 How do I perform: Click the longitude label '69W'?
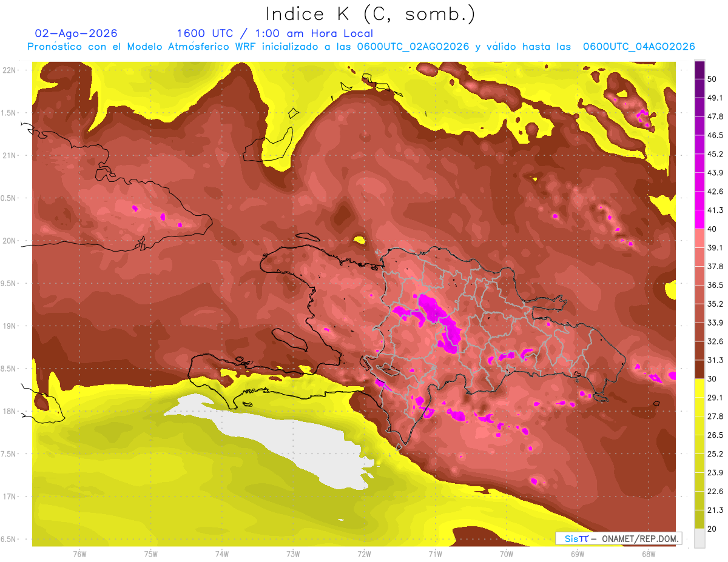pos(578,554)
